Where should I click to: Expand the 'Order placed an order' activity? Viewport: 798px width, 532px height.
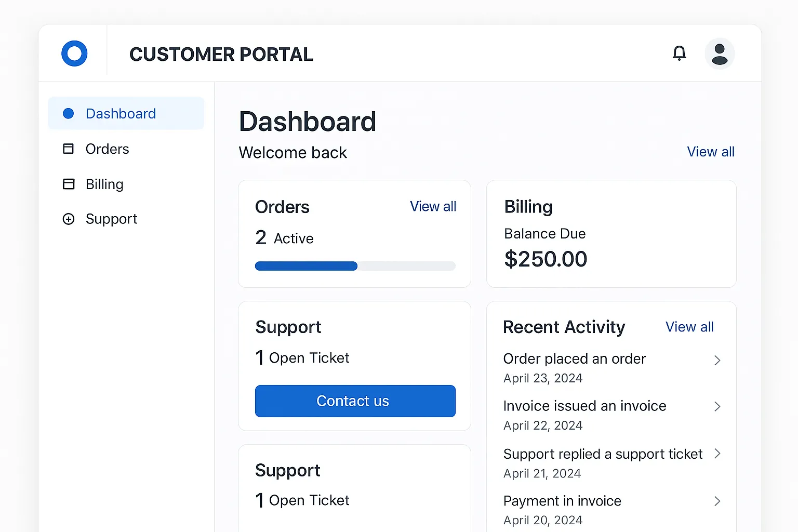pyautogui.click(x=717, y=360)
